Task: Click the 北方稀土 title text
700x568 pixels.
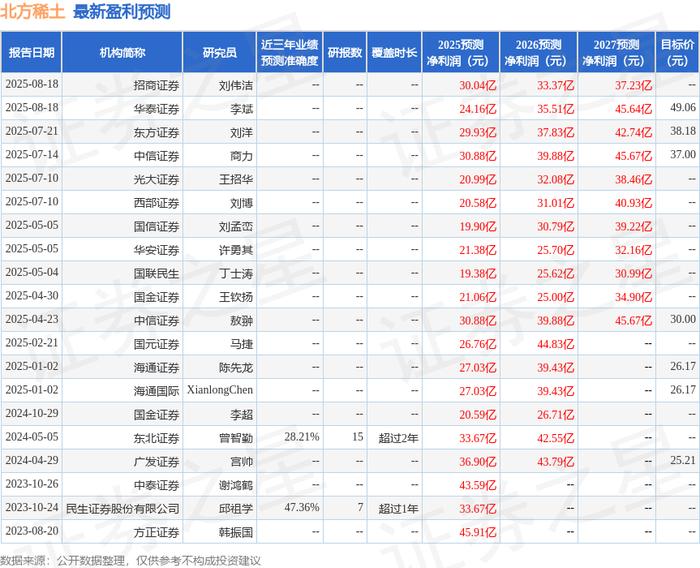Action: pos(32,11)
